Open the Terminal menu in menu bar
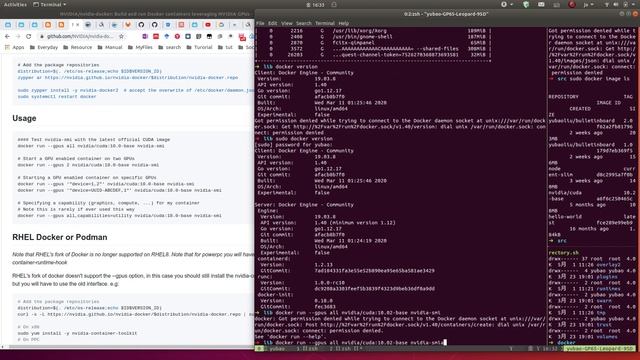The image size is (640, 360). tap(325, 23)
